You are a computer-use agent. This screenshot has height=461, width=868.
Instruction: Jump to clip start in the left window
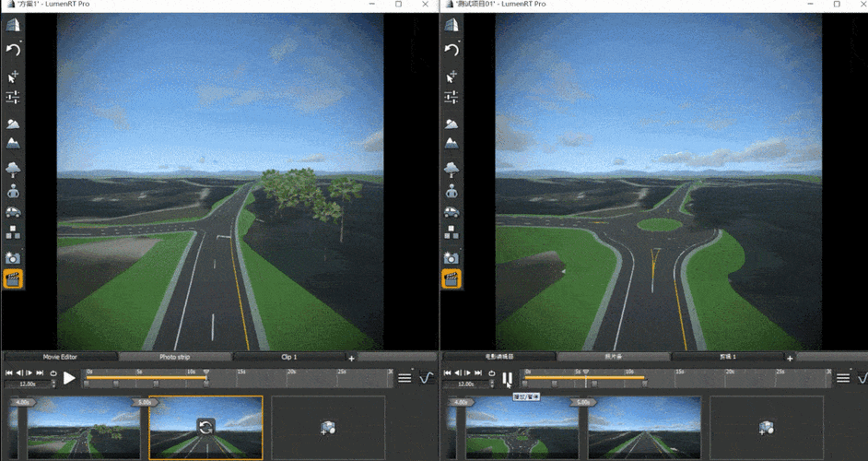9,372
